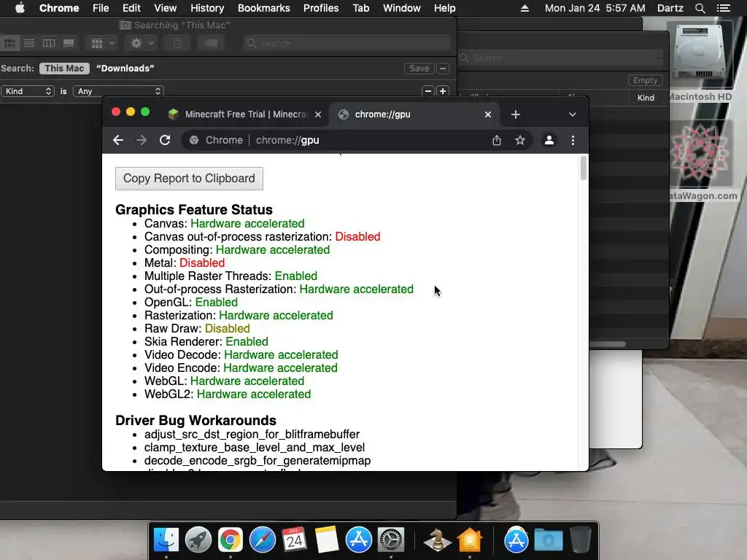Click the Chrome page vertical scrollbar thumb
Image resolution: width=747 pixels, height=560 pixels.
(x=583, y=168)
